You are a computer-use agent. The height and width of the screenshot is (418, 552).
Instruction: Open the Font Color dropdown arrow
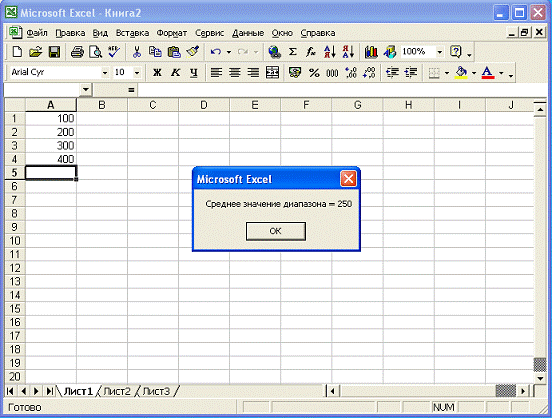[501, 73]
